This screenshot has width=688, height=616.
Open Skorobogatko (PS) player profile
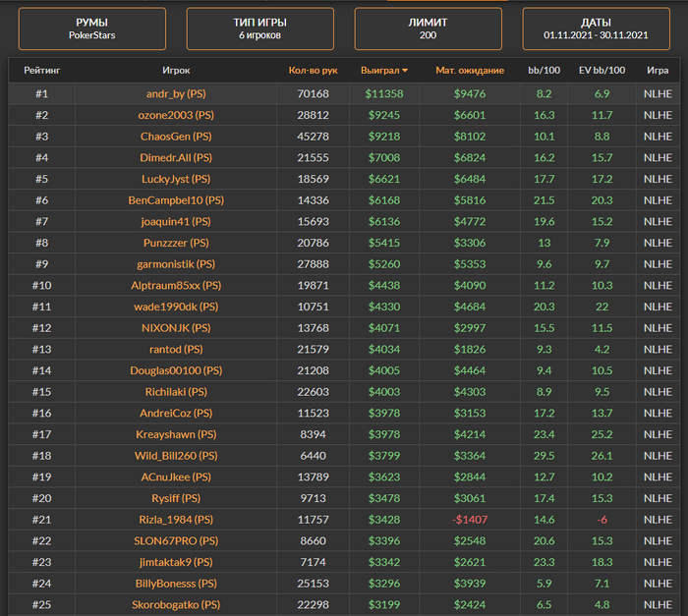coord(176,605)
